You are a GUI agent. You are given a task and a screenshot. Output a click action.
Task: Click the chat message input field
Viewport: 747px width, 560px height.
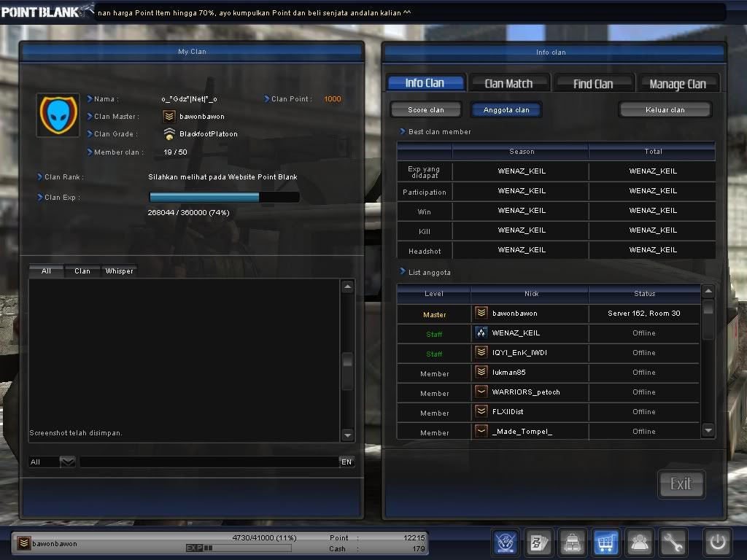point(209,462)
